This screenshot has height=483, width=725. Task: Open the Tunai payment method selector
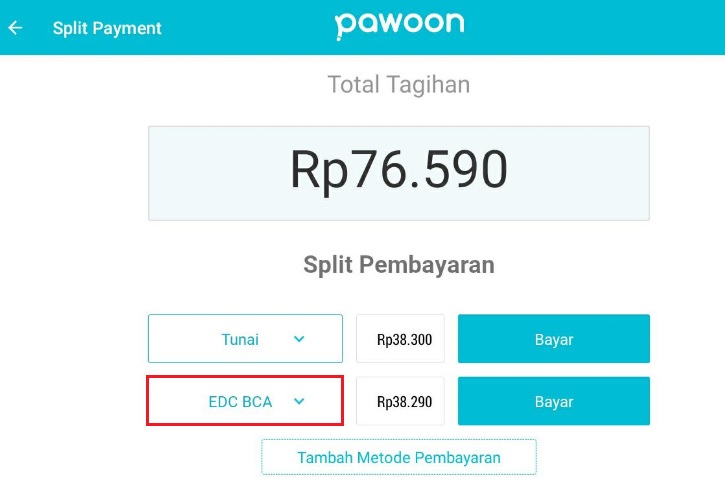click(245, 338)
